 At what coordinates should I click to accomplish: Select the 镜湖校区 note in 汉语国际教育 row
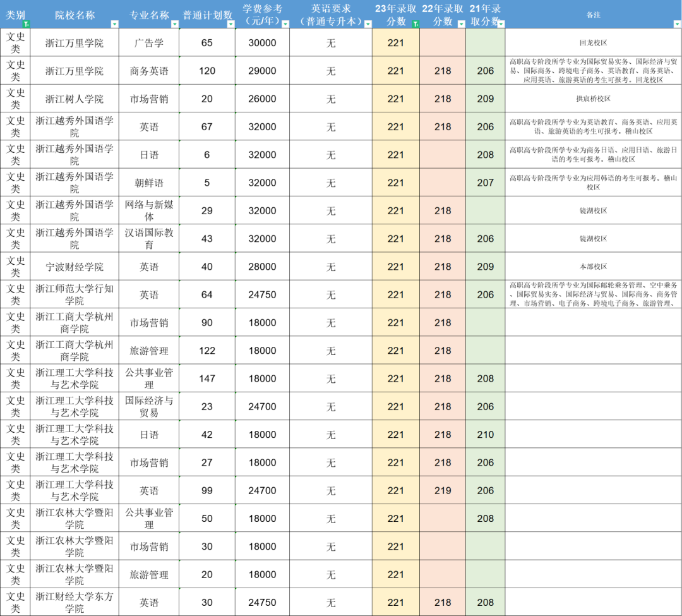pyautogui.click(x=593, y=238)
